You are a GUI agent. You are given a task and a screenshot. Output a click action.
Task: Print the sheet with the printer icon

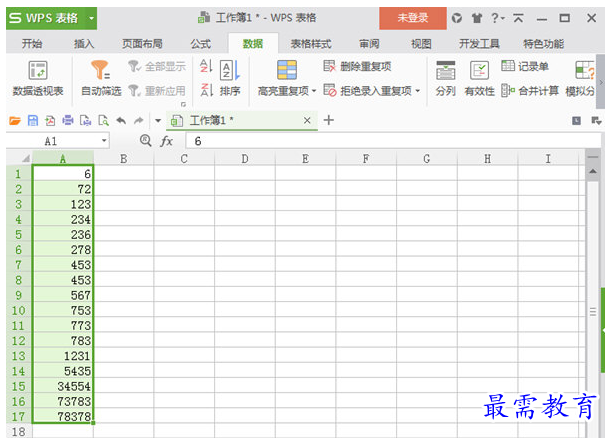coord(68,121)
